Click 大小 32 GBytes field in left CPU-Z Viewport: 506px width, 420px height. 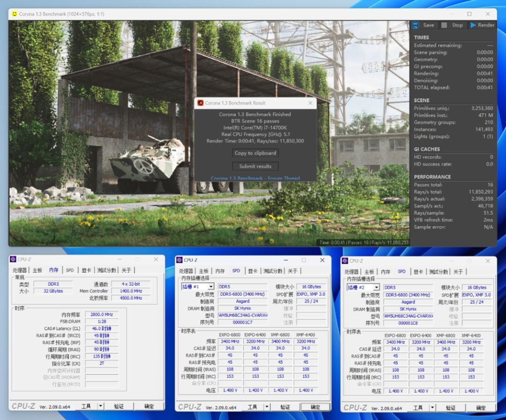click(53, 291)
